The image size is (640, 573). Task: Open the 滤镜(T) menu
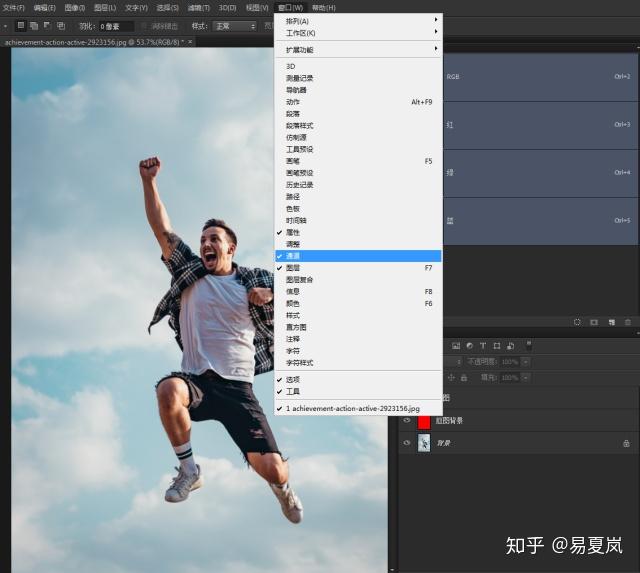[199, 8]
